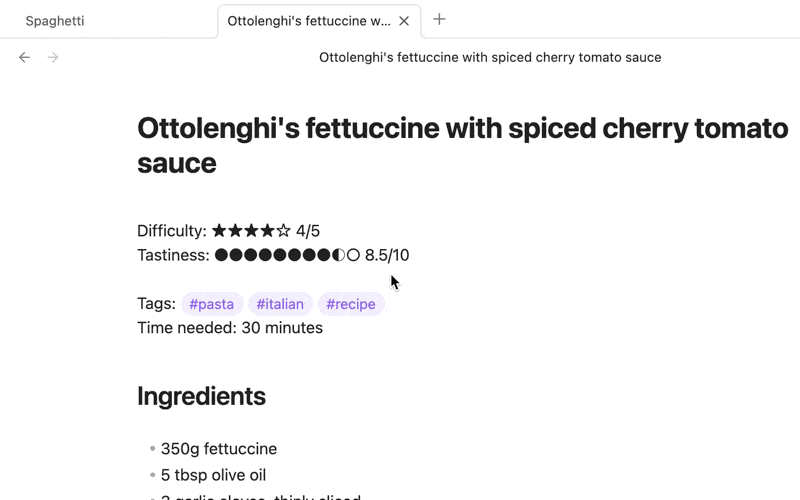This screenshot has height=500, width=800.
Task: Click the 8.5/10 tastiness score
Action: pyautogui.click(x=387, y=255)
